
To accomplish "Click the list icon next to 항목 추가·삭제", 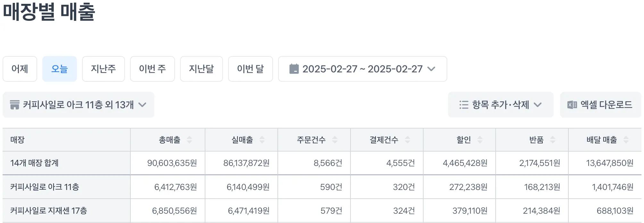I will 464,105.
